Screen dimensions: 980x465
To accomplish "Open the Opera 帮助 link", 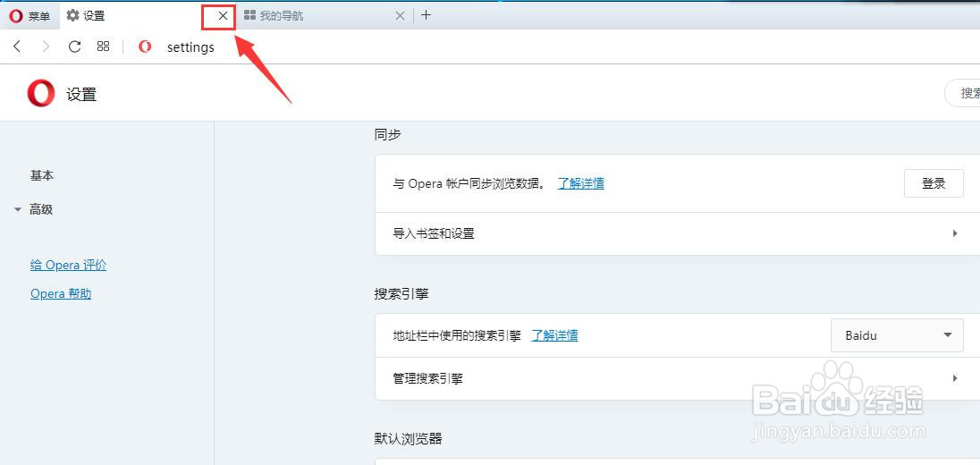I will pos(61,293).
